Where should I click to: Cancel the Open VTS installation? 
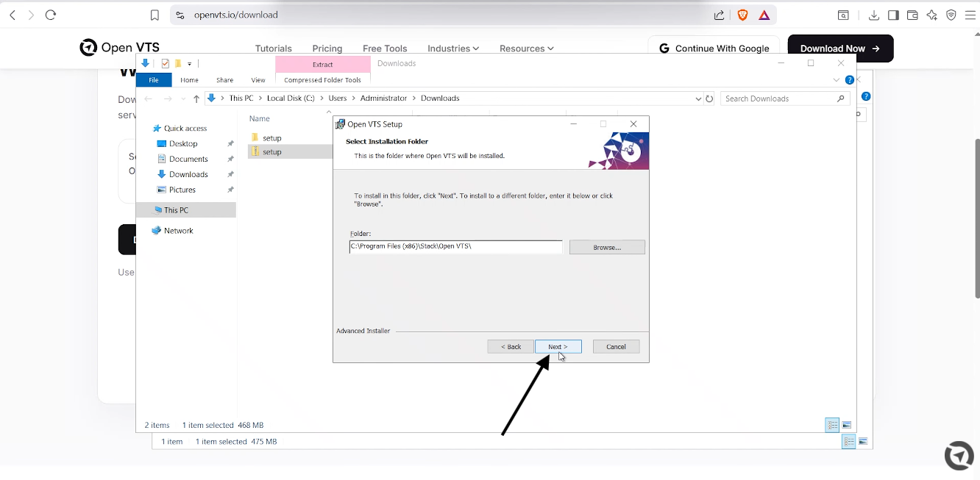[616, 346]
